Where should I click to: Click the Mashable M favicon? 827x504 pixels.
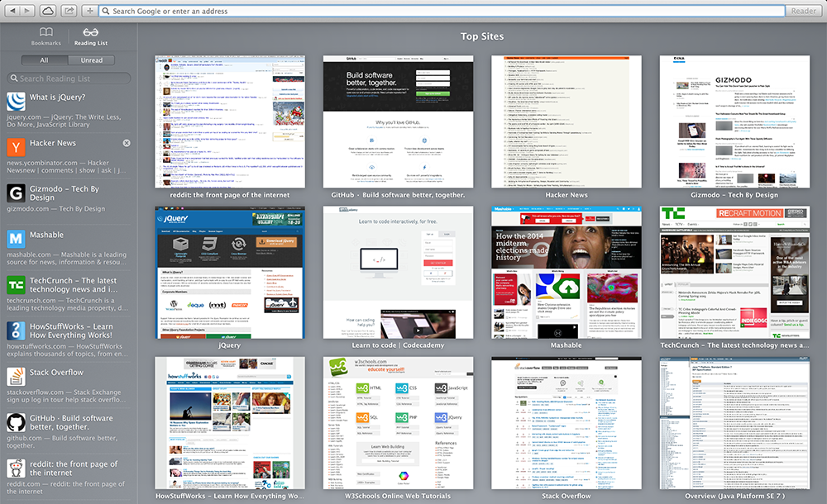click(16, 239)
